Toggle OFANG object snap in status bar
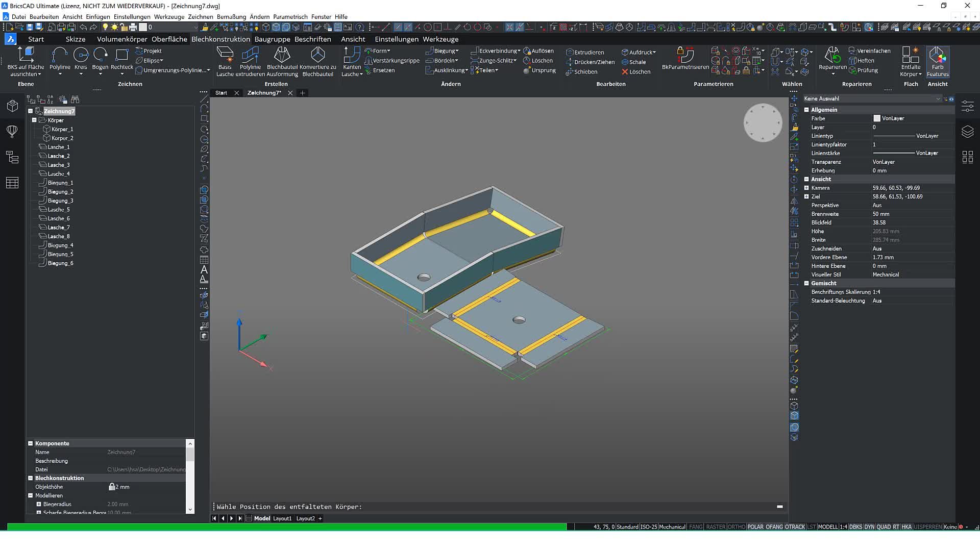This screenshot has height=551, width=980. point(774,527)
